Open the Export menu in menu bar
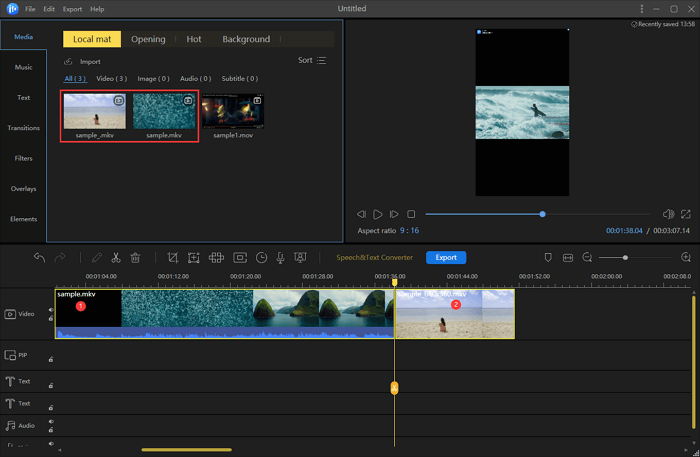 (x=72, y=9)
